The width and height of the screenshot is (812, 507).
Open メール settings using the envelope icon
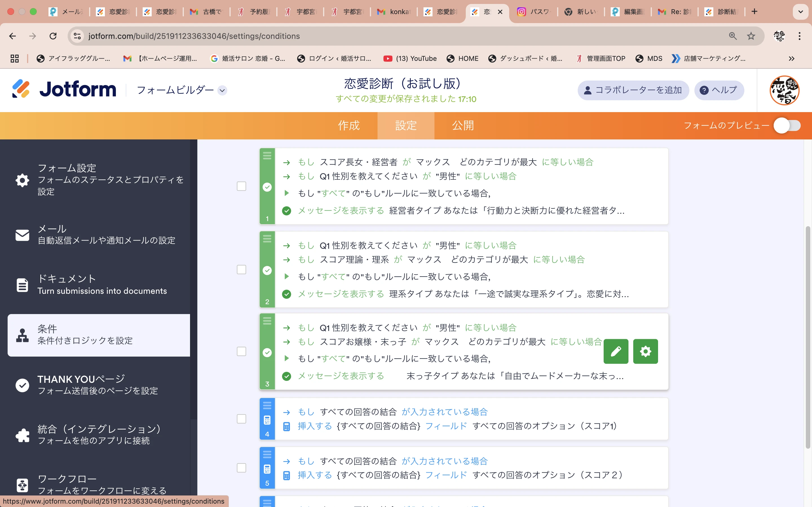[x=22, y=235]
